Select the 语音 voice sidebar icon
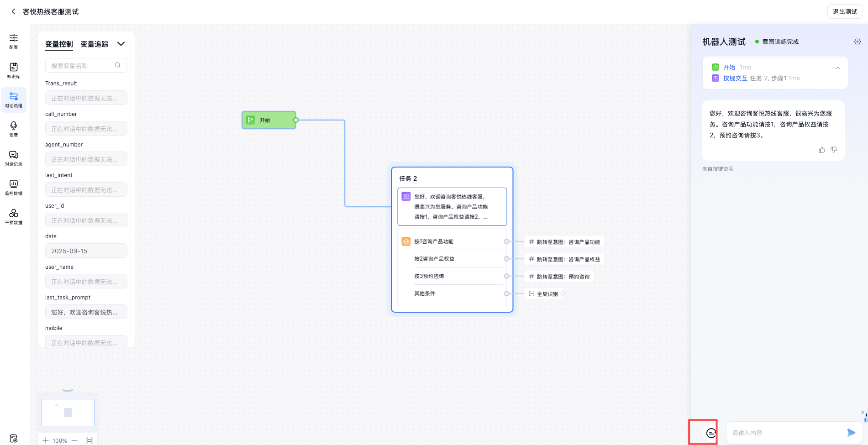 click(14, 129)
